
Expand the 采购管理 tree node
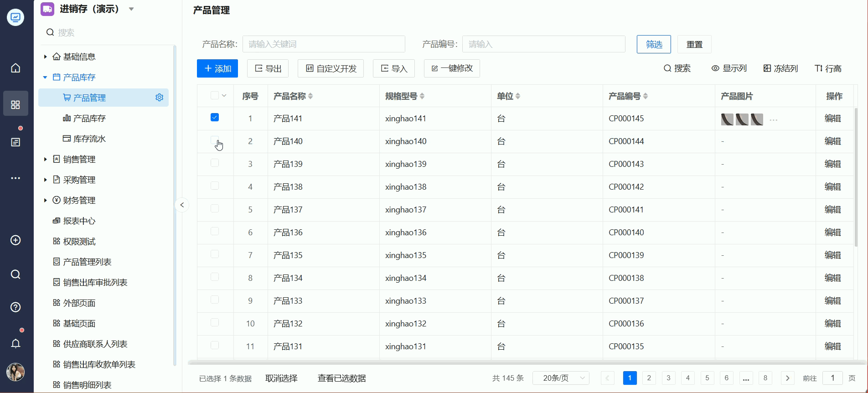[45, 180]
